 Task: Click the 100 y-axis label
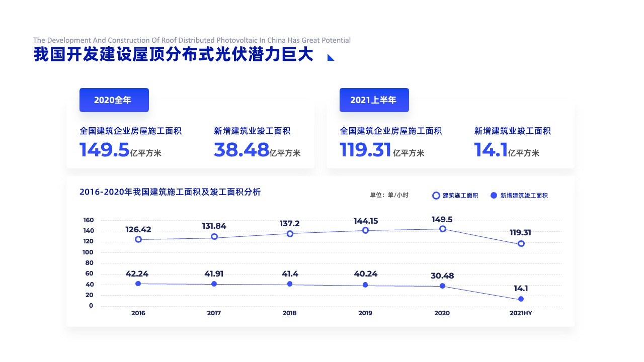(x=89, y=252)
